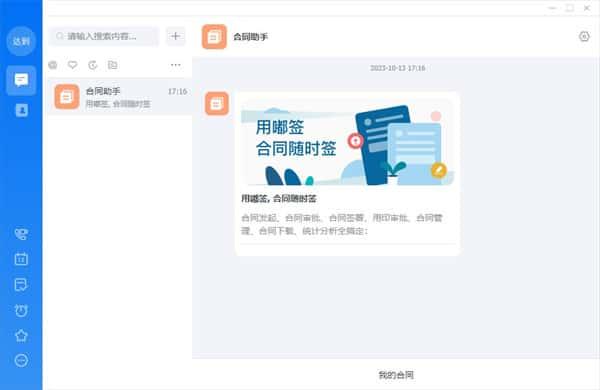Open the Contacts icon in sidebar
This screenshot has width=600, height=390.
pyautogui.click(x=21, y=111)
